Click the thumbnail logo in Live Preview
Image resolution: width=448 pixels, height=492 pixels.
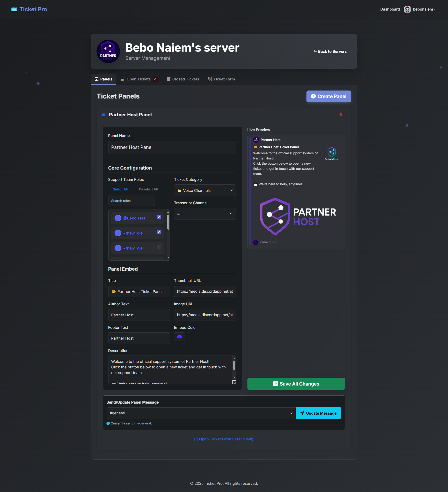click(x=331, y=154)
